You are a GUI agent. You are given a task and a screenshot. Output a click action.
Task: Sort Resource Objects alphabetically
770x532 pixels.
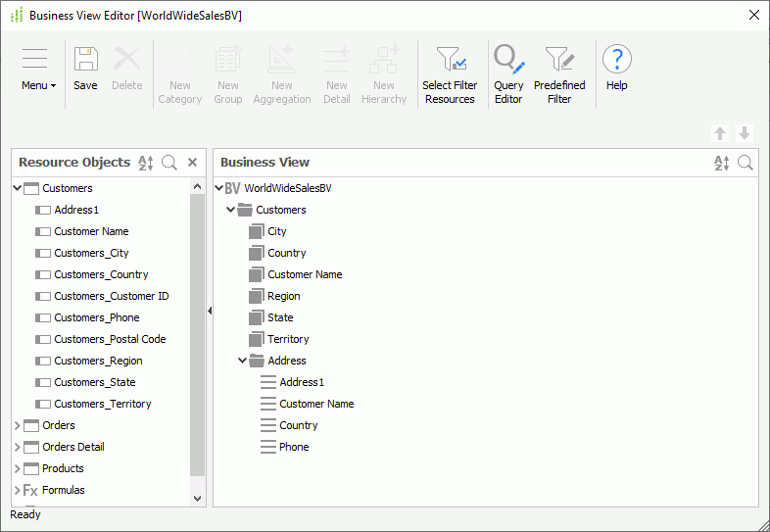click(x=146, y=163)
